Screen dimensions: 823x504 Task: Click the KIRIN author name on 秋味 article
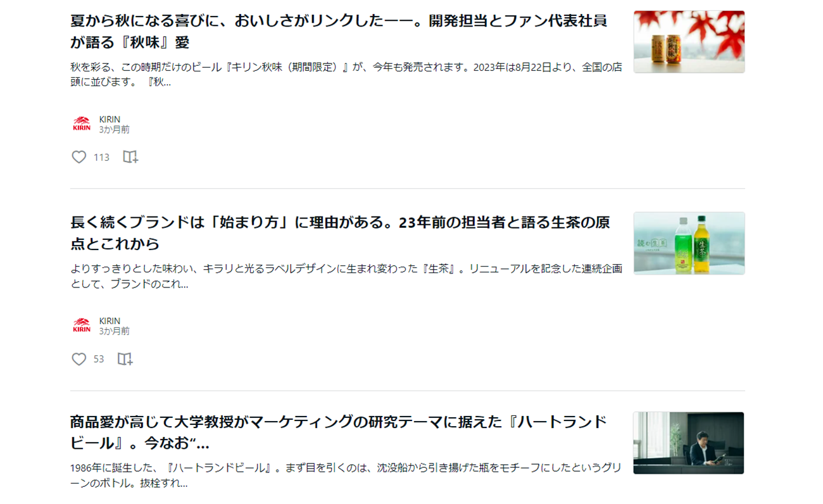point(110,119)
